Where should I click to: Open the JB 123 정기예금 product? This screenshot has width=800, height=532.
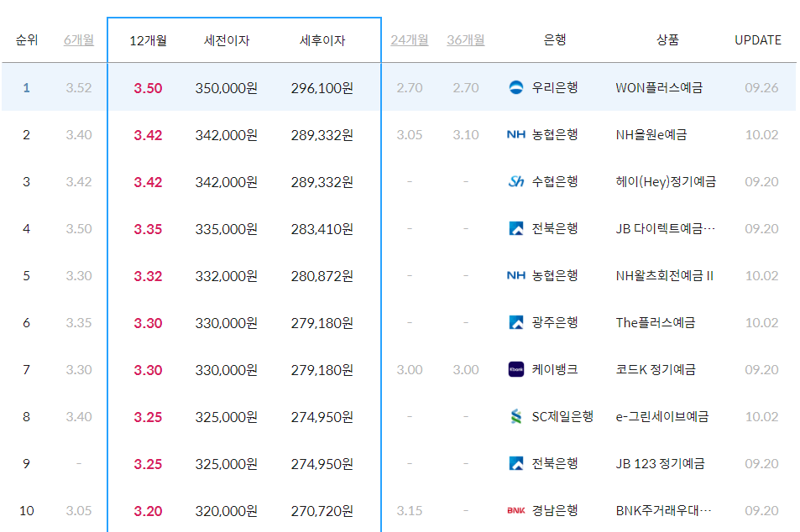tap(660, 463)
